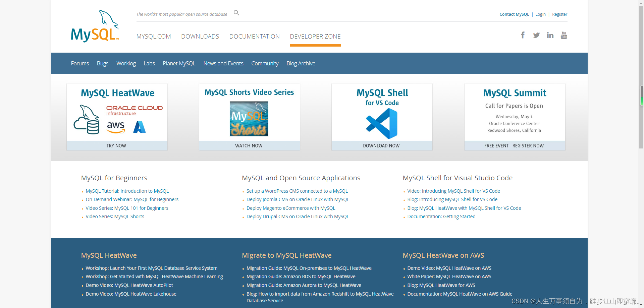Open Workshop: HeatWave Machine Learning link
Screen dimensions: 644x308
click(154, 276)
